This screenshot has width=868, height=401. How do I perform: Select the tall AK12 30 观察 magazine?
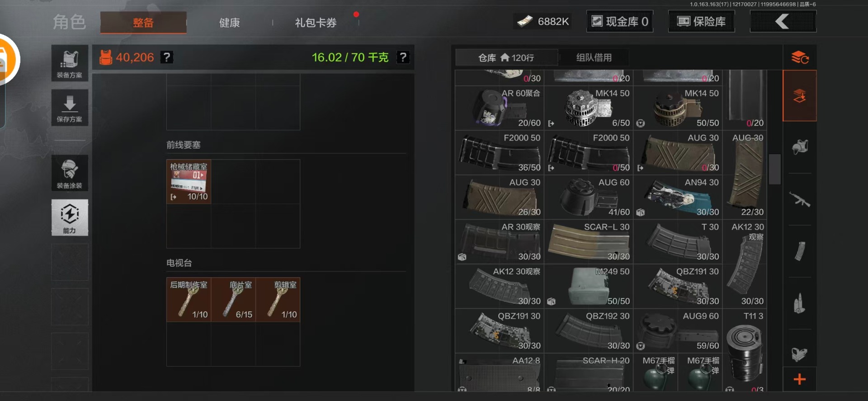tap(745, 264)
